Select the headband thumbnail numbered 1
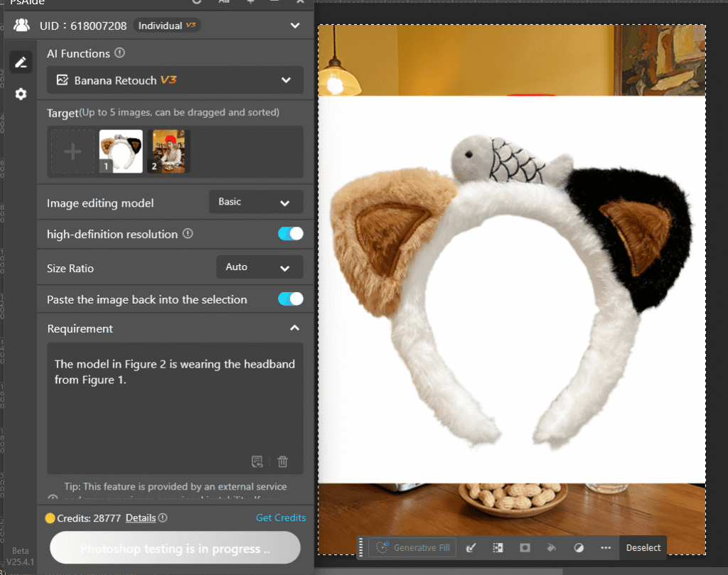728x575 pixels. pyautogui.click(x=121, y=151)
